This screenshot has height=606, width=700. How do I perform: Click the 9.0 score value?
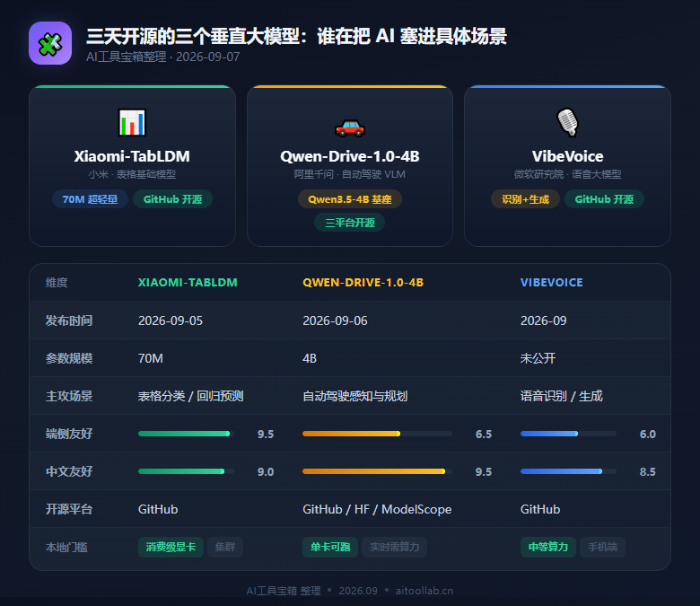pos(266,471)
